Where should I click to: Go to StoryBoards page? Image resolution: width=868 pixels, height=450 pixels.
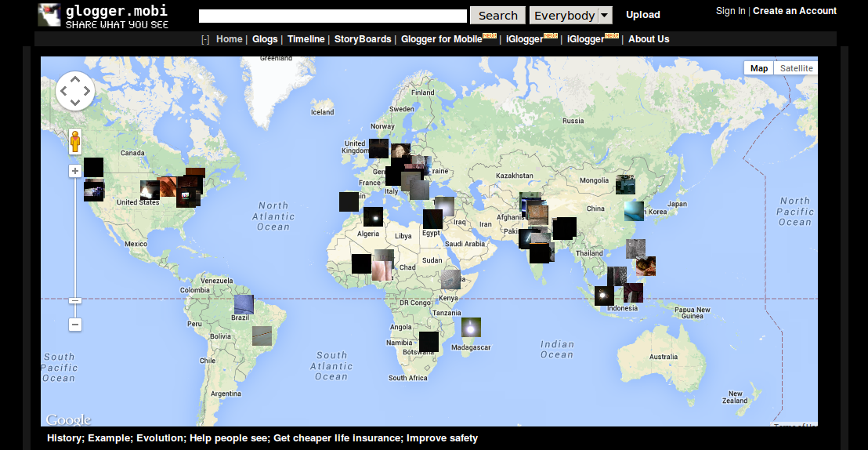363,39
